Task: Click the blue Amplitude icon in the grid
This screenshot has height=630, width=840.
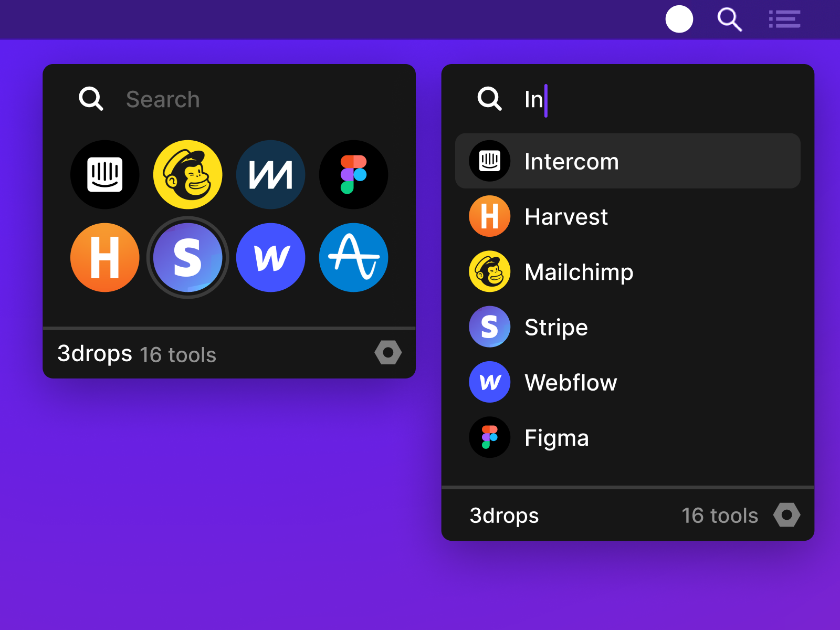Action: (x=354, y=258)
